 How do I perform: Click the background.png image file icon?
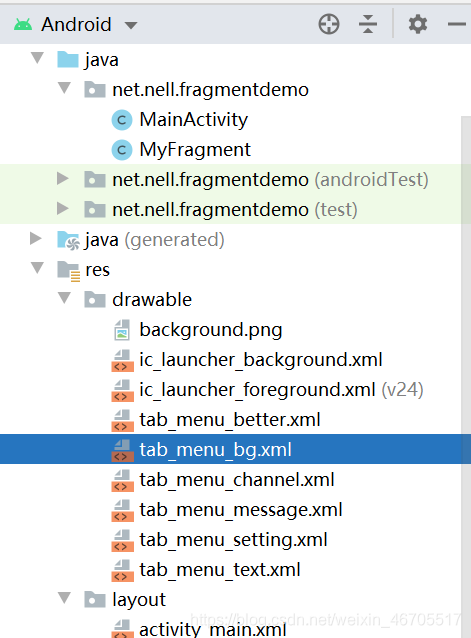click(122, 330)
